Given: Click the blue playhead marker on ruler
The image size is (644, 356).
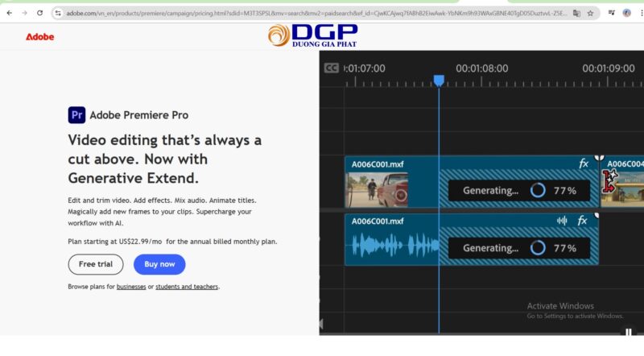Looking at the screenshot, I should 439,81.
